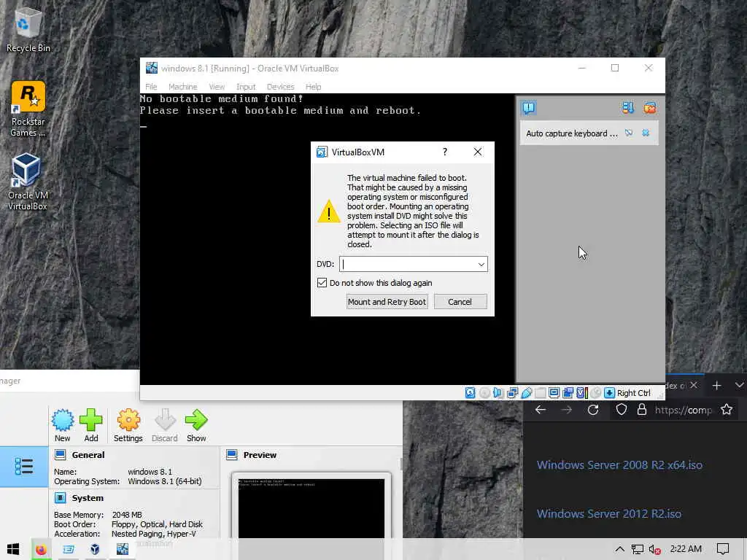
Task: Click the machine tools list icon in Manager sidebar
Action: (x=24, y=467)
